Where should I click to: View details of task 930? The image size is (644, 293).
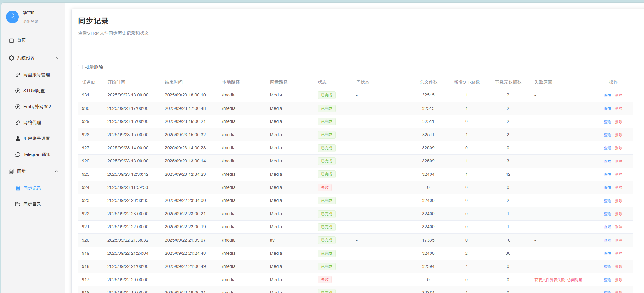pyautogui.click(x=608, y=109)
